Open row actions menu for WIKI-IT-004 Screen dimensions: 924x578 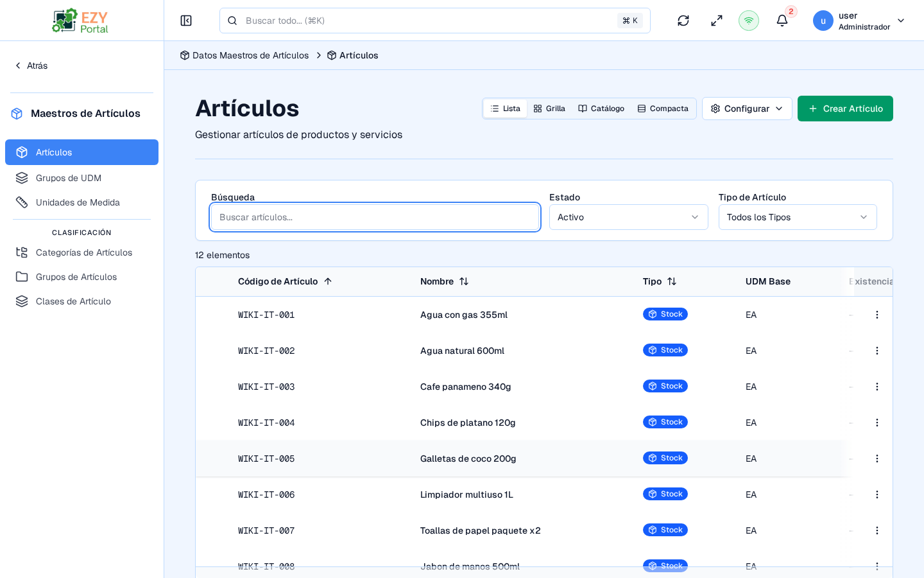(x=877, y=423)
